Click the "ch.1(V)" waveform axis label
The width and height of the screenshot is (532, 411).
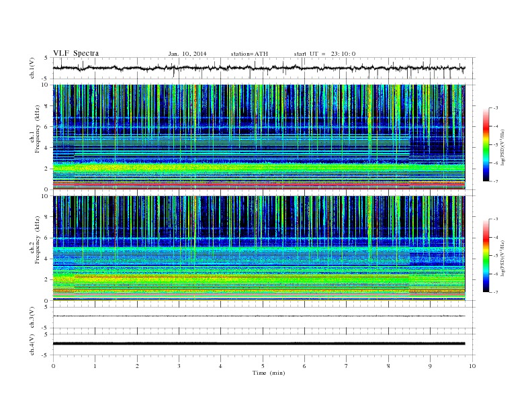tap(32, 68)
